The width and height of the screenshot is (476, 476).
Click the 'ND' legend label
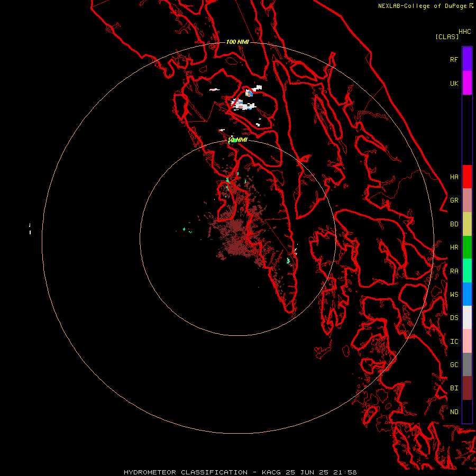coord(454,412)
